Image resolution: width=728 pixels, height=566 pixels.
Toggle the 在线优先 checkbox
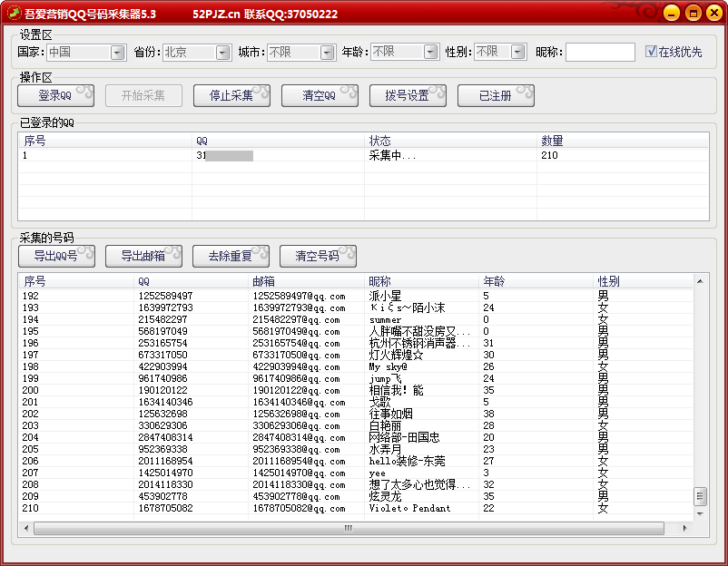651,52
